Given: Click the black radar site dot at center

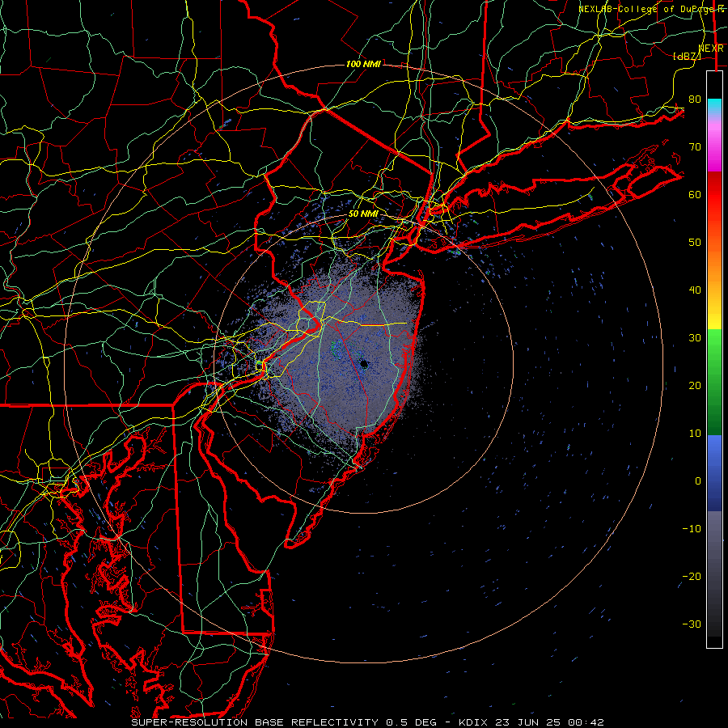Looking at the screenshot, I should pyautogui.click(x=364, y=365).
